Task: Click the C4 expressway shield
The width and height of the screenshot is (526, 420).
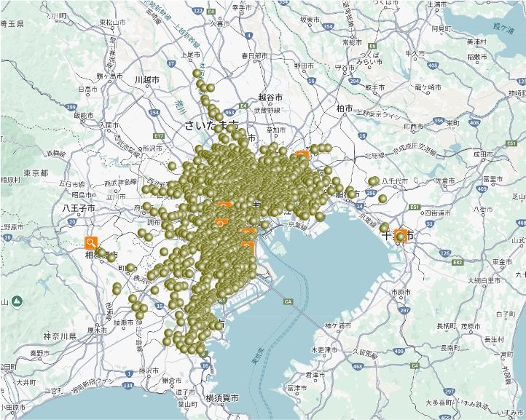Action: click(415, 365)
